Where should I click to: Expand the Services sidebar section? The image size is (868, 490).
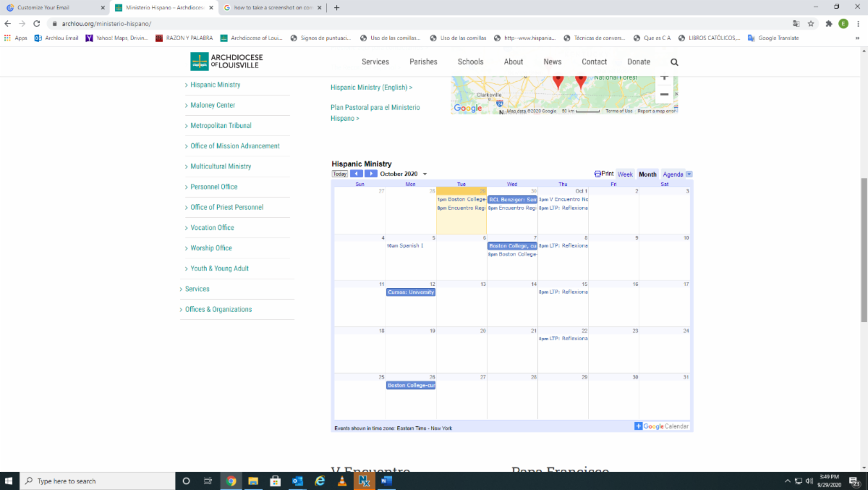pos(197,289)
